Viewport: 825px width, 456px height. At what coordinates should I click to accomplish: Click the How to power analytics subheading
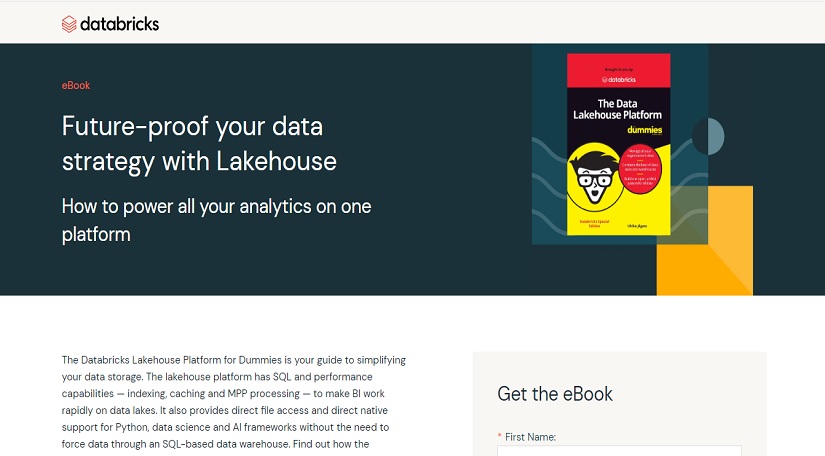(216, 220)
